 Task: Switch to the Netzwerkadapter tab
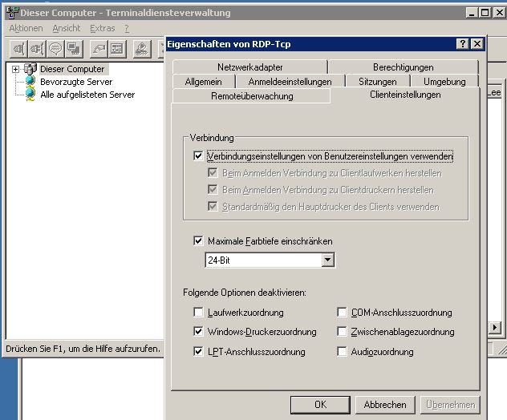(x=250, y=67)
